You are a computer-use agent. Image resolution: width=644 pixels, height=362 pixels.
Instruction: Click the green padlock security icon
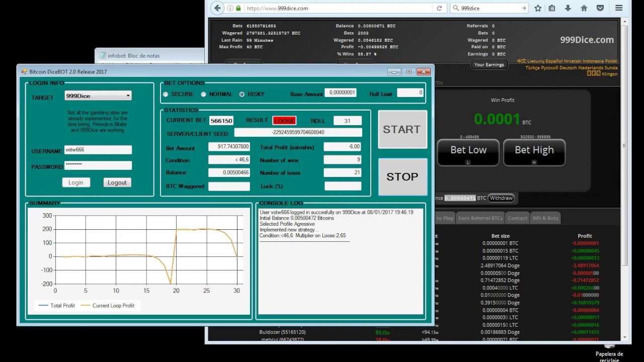coord(238,8)
